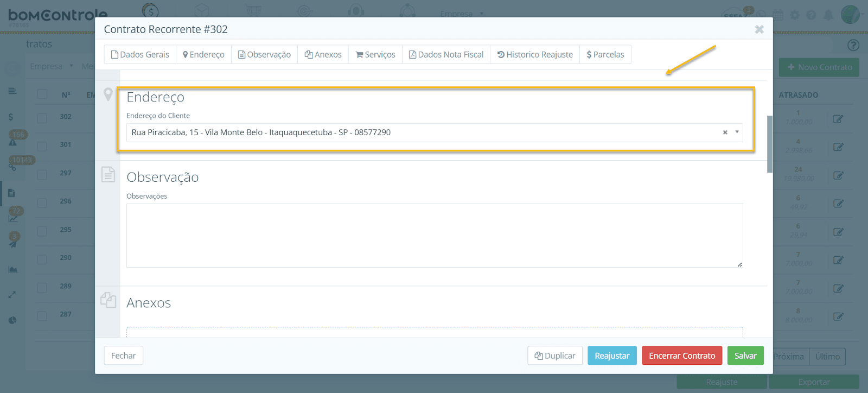Image resolution: width=868 pixels, height=393 pixels.
Task: Switch to the Observação tab
Action: [x=264, y=54]
